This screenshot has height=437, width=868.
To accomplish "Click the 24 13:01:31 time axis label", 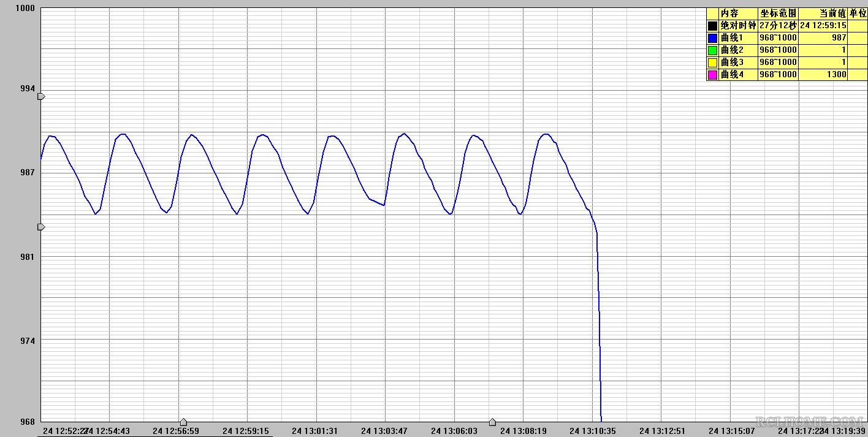I will pyautogui.click(x=315, y=431).
